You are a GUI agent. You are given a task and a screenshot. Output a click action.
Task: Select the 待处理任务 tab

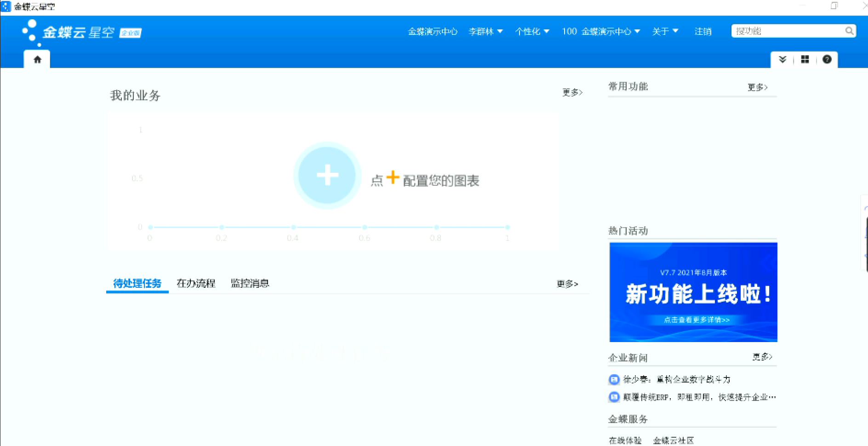[137, 283]
